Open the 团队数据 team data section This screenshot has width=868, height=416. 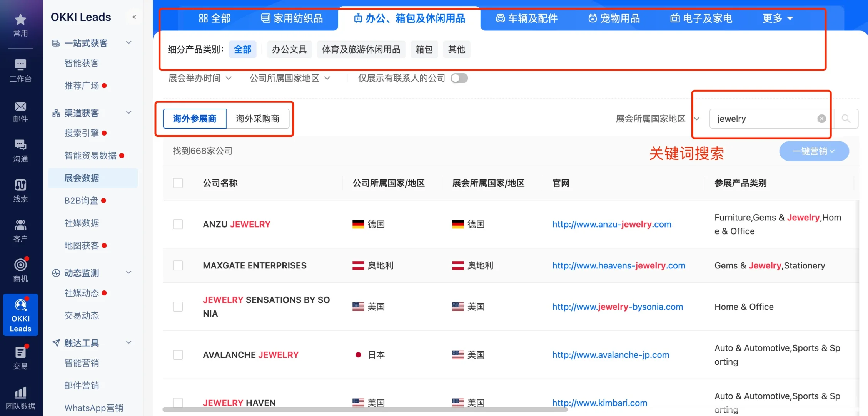tap(20, 398)
